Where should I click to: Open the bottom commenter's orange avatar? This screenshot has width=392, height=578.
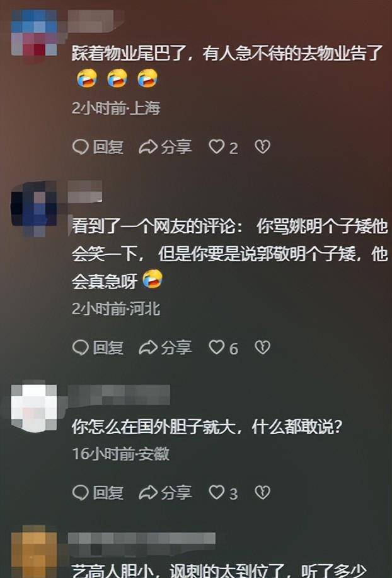(34, 553)
